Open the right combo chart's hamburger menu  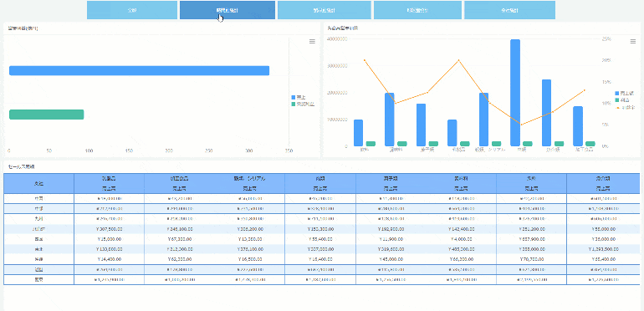click(633, 42)
